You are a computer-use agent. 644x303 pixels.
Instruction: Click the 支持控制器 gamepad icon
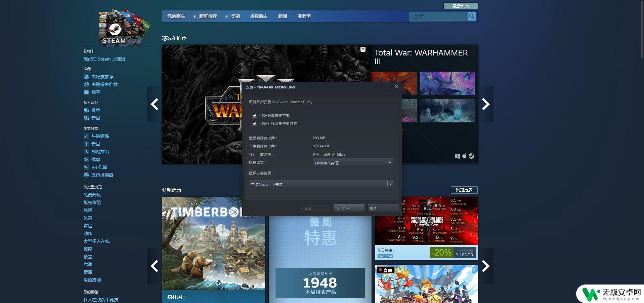pos(86,175)
